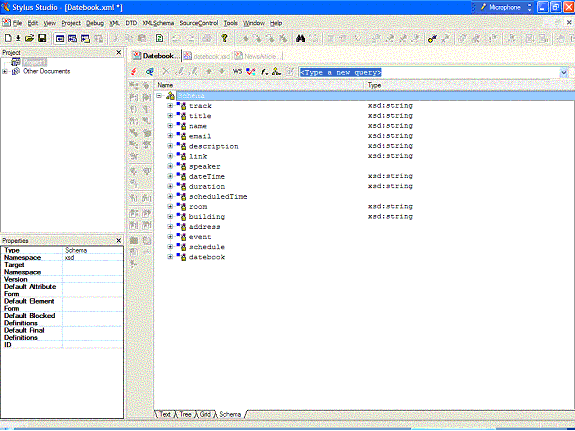Expand the track element
The height and width of the screenshot is (431, 575).
tap(170, 106)
